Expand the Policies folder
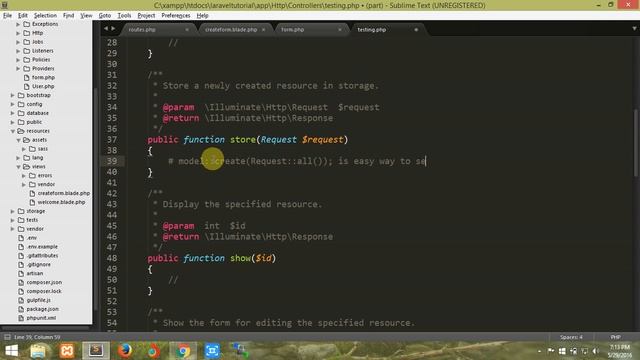 pos(18,60)
